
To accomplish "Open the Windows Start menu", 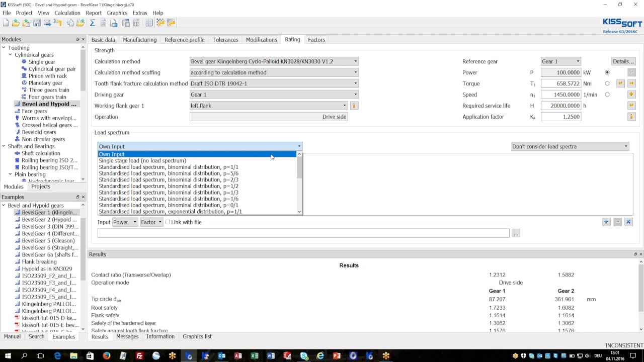I will (8, 356).
